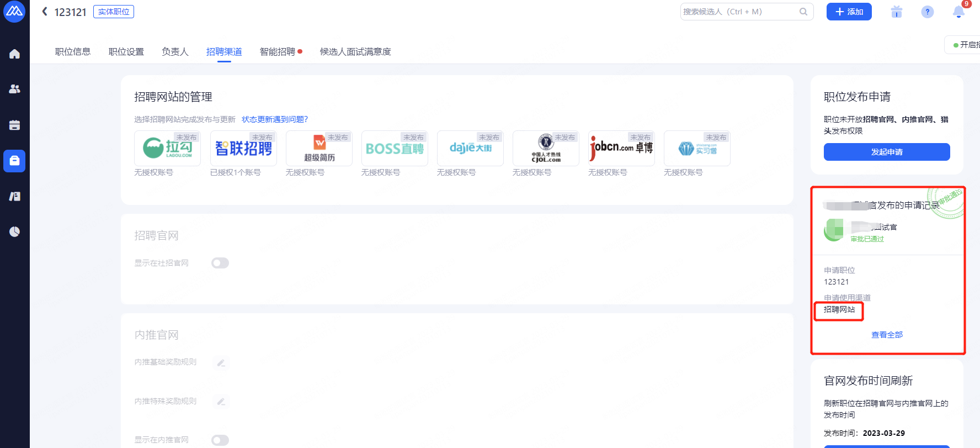The height and width of the screenshot is (448, 980).
Task: Click the 官网发布时间刷新 heading
Action: (868, 381)
